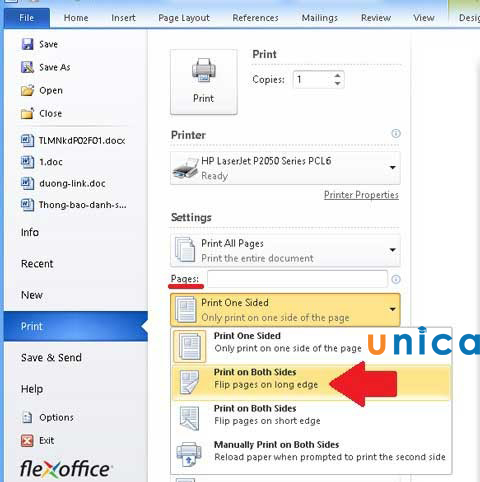Open recent file Thong-bao-danh-s...

coord(83,205)
